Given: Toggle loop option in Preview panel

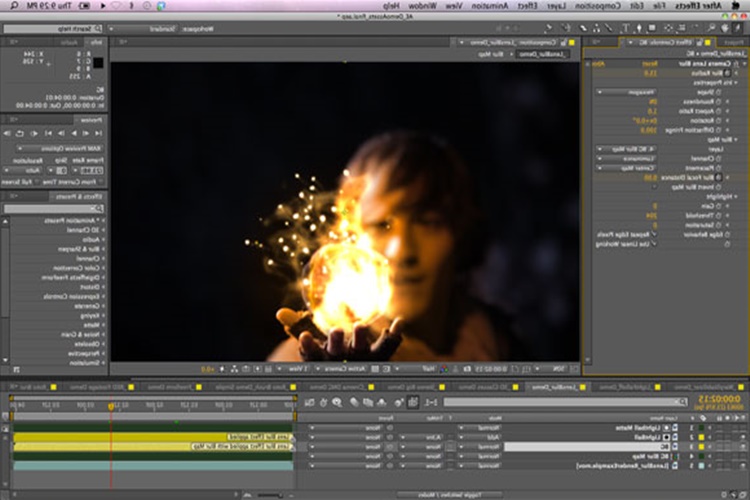Looking at the screenshot, I should (20, 133).
